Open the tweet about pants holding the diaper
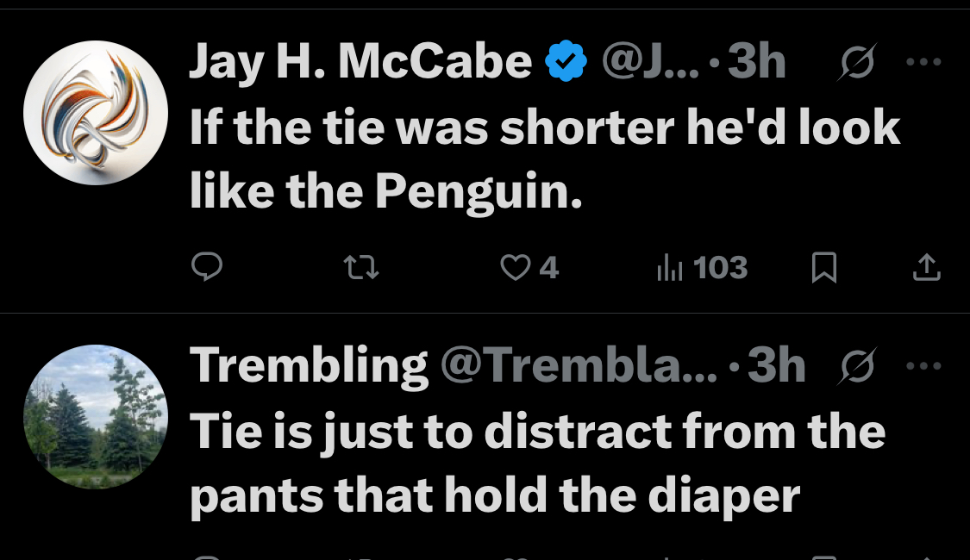 coord(536,463)
